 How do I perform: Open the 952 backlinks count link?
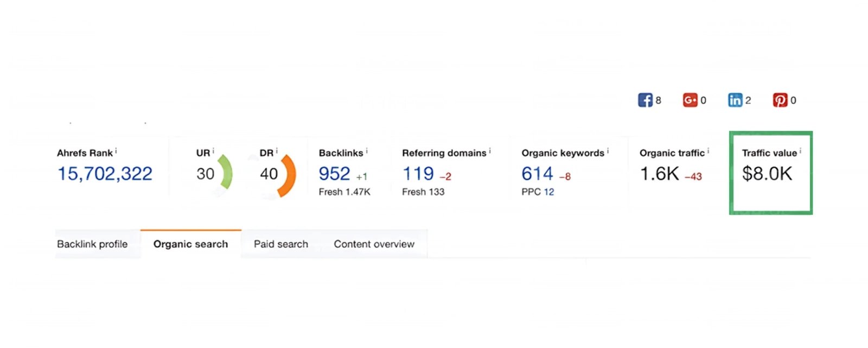coord(334,174)
